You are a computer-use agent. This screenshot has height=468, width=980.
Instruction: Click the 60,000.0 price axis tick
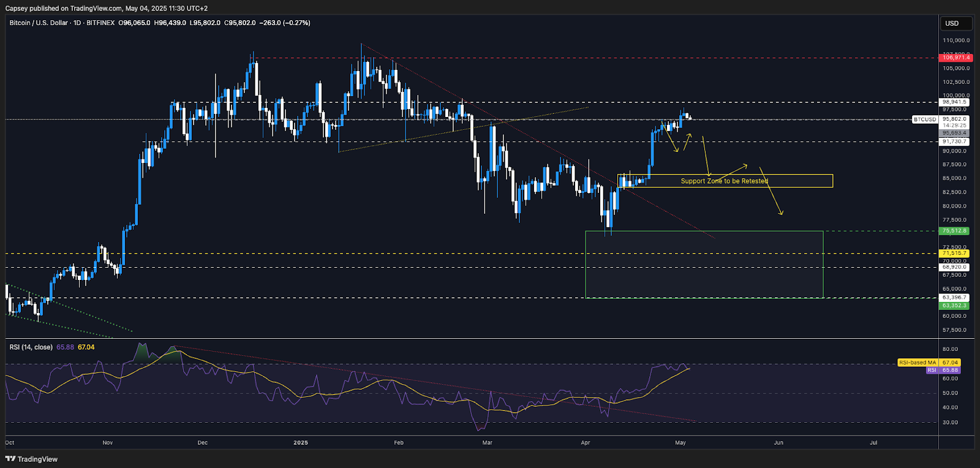[956, 316]
